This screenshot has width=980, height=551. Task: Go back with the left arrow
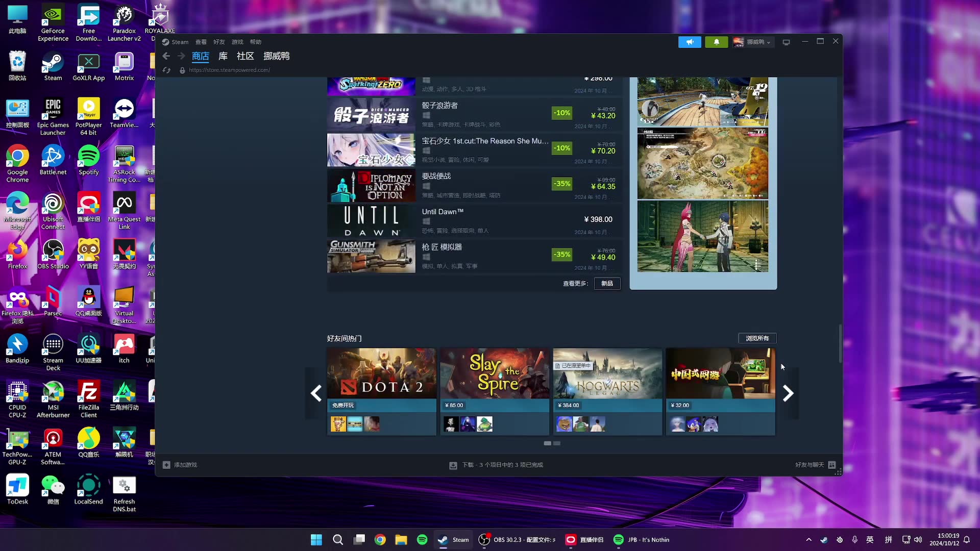(166, 56)
